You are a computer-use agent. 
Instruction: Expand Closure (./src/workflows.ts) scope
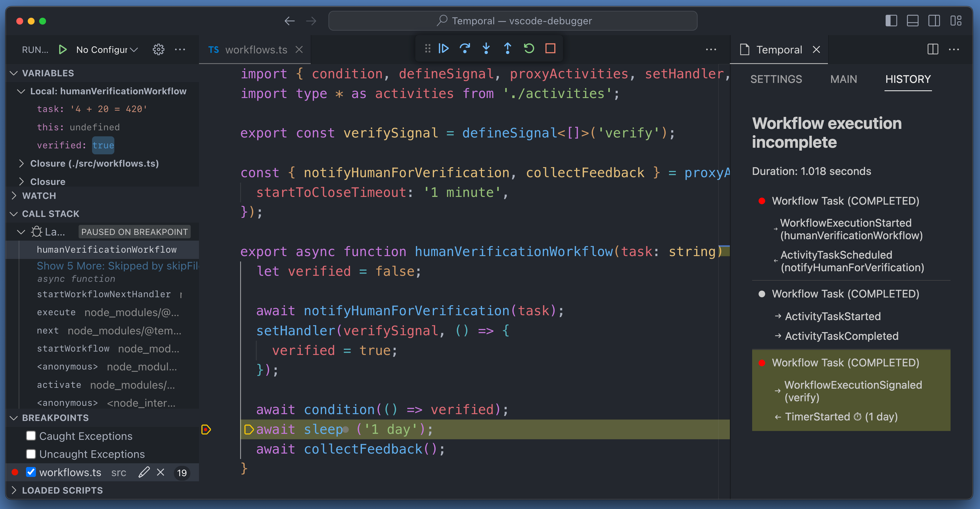coord(21,163)
